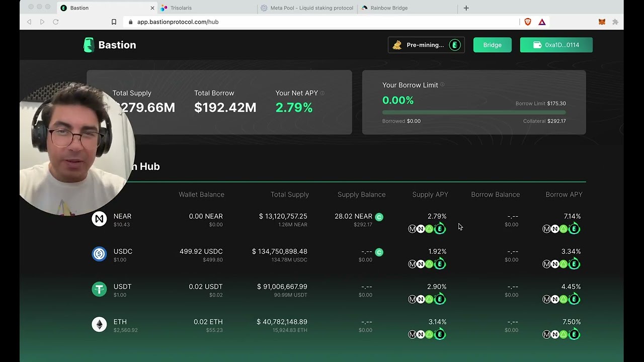This screenshot has width=644, height=362.
Task: Click the NEAR token icon
Action: (99, 219)
